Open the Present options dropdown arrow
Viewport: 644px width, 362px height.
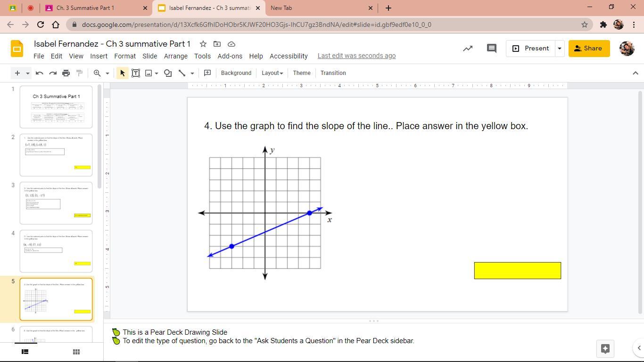pos(559,48)
